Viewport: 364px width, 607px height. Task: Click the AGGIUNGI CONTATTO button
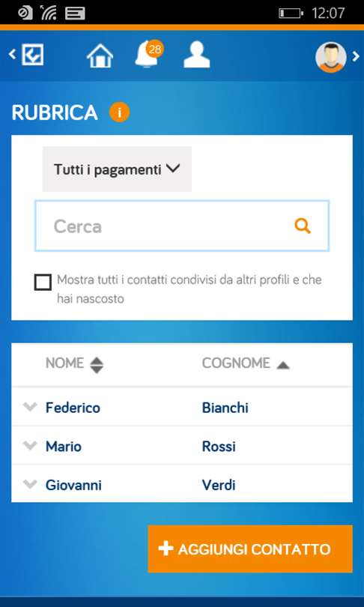pos(250,549)
